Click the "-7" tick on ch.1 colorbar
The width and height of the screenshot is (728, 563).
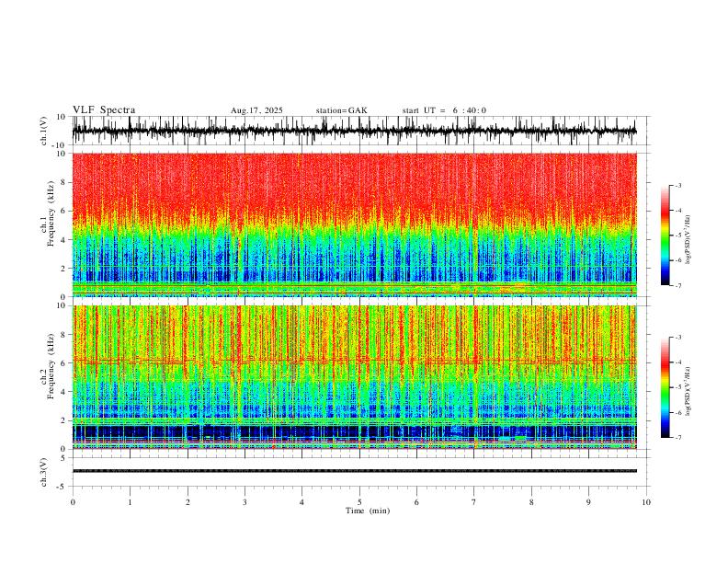click(x=677, y=286)
